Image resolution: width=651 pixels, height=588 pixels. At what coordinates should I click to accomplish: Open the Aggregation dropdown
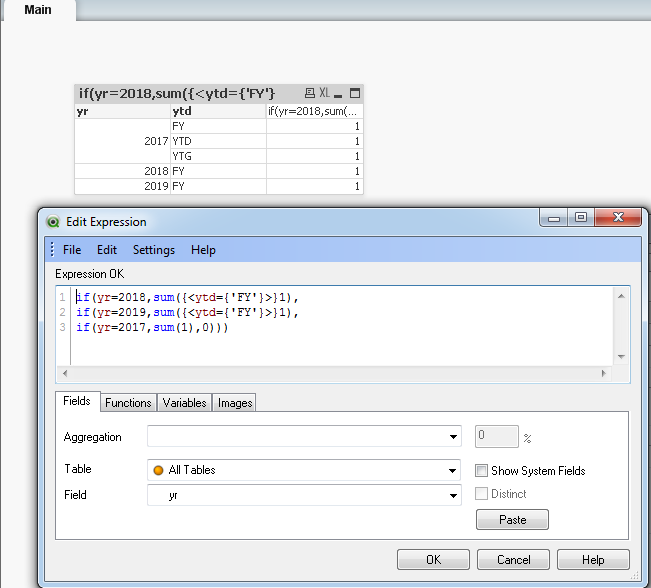[x=453, y=437]
